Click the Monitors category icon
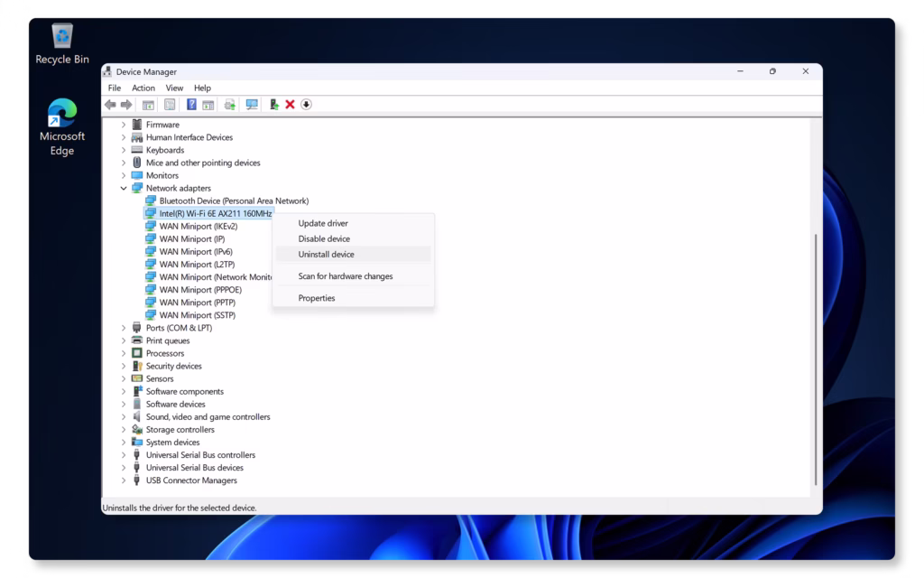The width and height of the screenshot is (924, 578). [x=137, y=175]
